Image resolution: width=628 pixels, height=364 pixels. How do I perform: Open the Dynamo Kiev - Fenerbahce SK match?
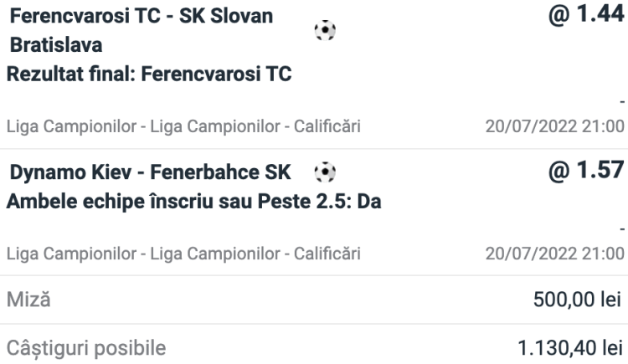pyautogui.click(x=150, y=173)
